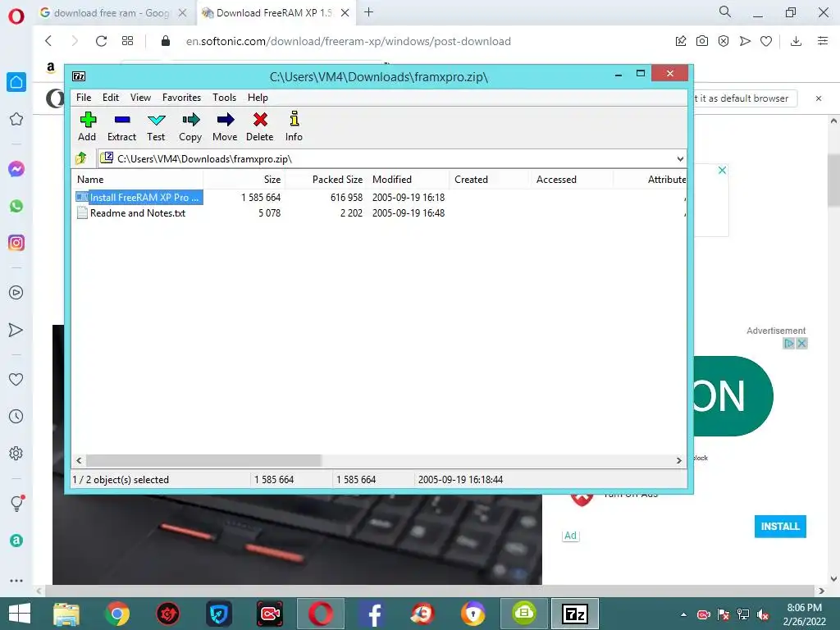Run the Test archive tool

point(156,126)
